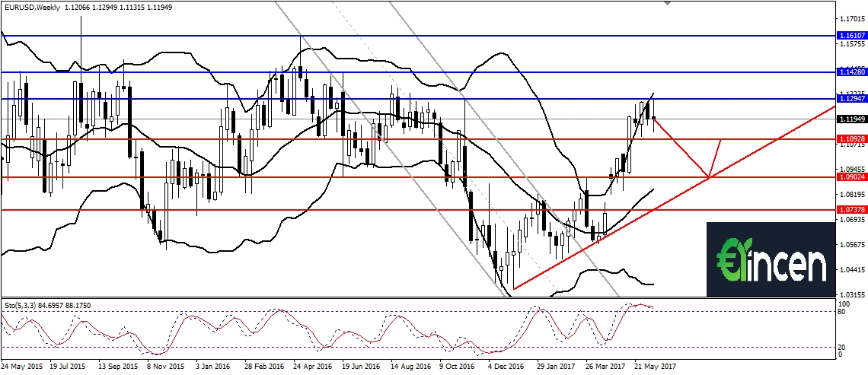Click the 21 May 2017 date label
868x375 pixels.
[655, 366]
